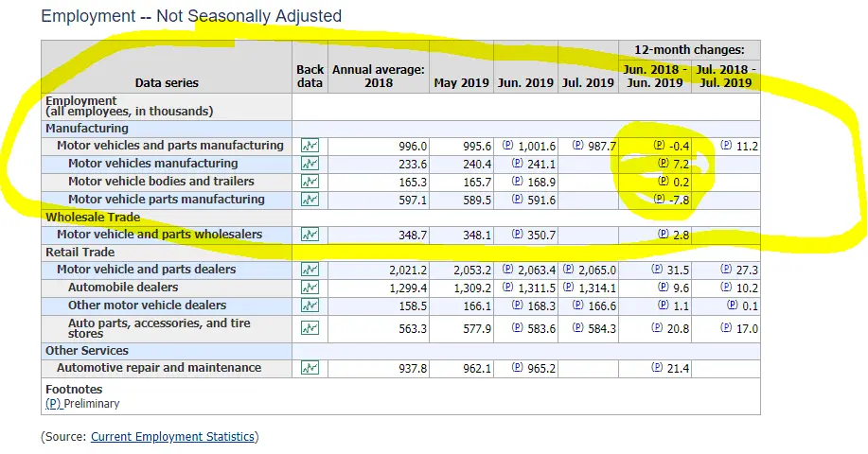
Task: Open back data chart for Automobile dealers
Action: click(310, 288)
